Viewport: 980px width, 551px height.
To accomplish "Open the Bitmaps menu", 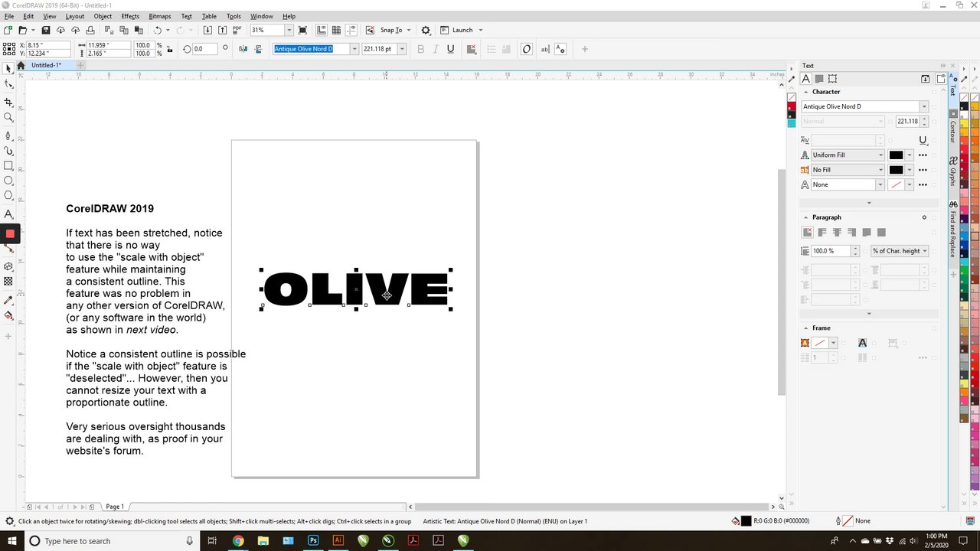I will point(160,16).
